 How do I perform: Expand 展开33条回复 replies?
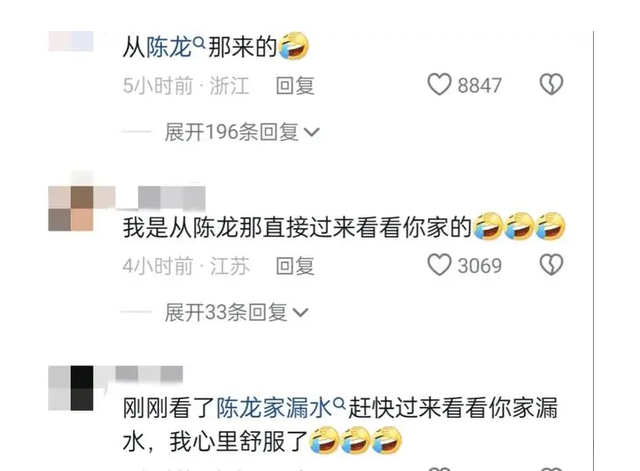[x=236, y=312]
